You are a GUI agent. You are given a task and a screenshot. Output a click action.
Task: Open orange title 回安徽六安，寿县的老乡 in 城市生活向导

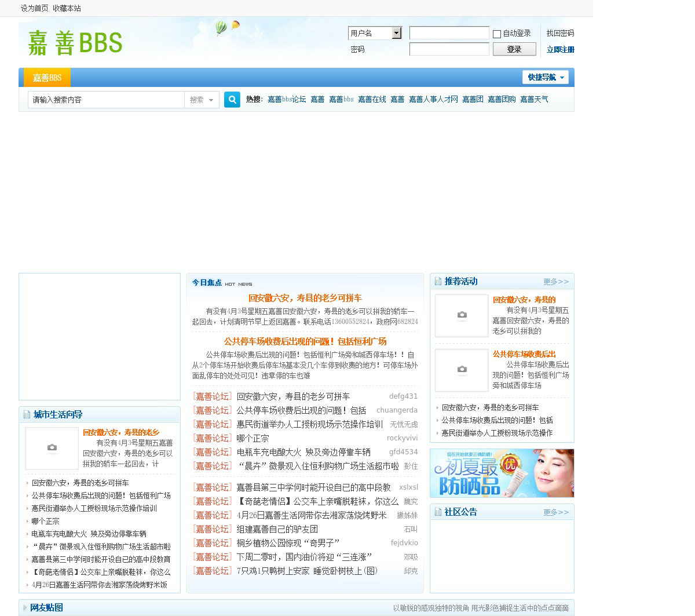[x=121, y=432]
